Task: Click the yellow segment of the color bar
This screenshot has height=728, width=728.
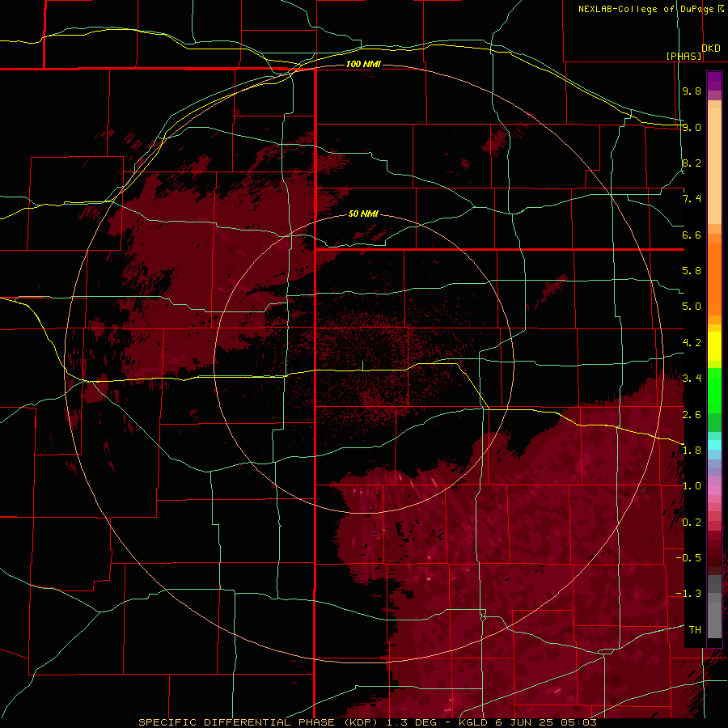Action: 714,346
